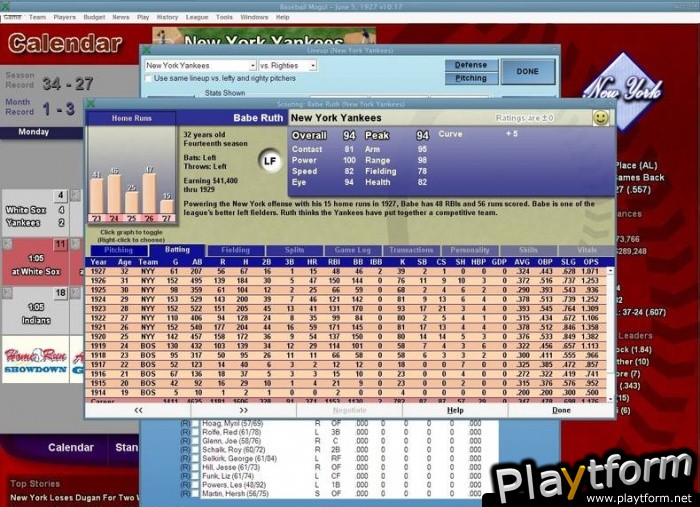Click the '26 bar showing 47 home runs
Screen dimensions: 700x507
149,193
